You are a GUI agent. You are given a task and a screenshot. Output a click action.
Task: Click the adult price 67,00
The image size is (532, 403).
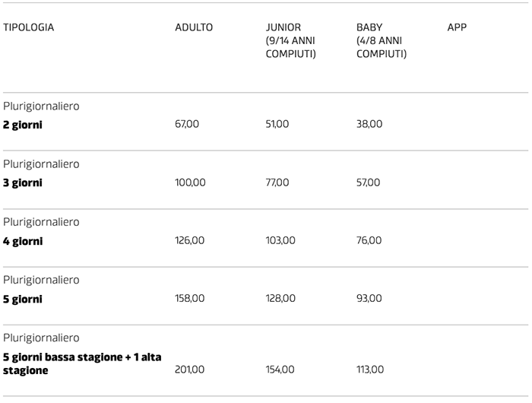[x=187, y=124]
